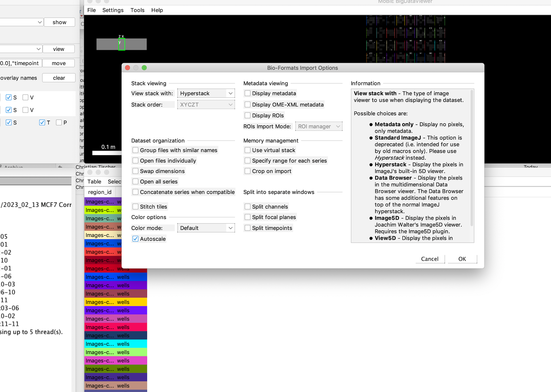Viewport: 551px width, 392px height.
Task: Enable Display ROIs option
Action: pyautogui.click(x=247, y=115)
